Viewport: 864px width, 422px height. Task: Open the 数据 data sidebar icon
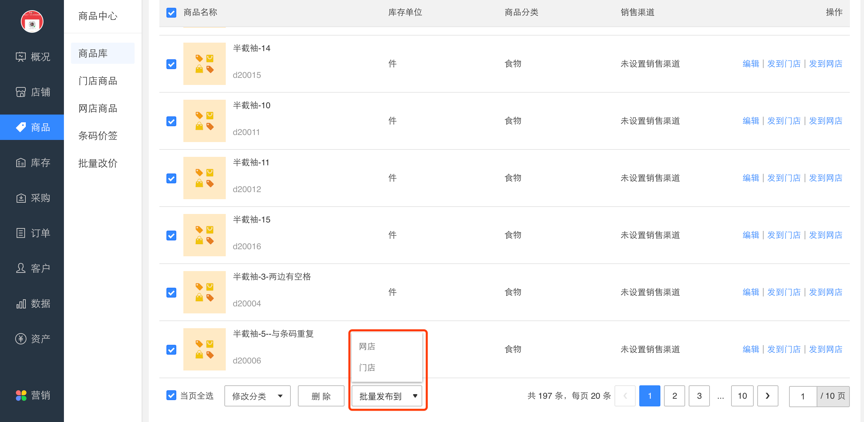coord(21,304)
